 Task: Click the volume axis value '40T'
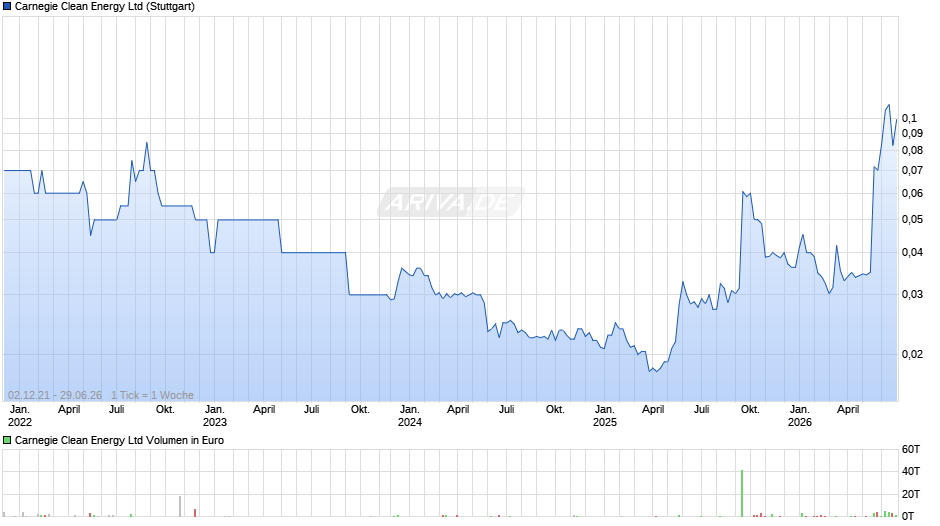pos(911,471)
